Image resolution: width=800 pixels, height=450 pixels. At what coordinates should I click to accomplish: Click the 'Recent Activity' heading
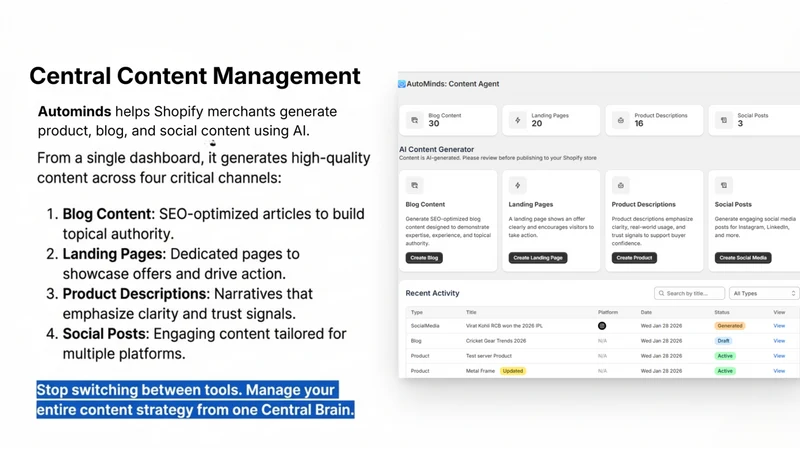point(432,293)
